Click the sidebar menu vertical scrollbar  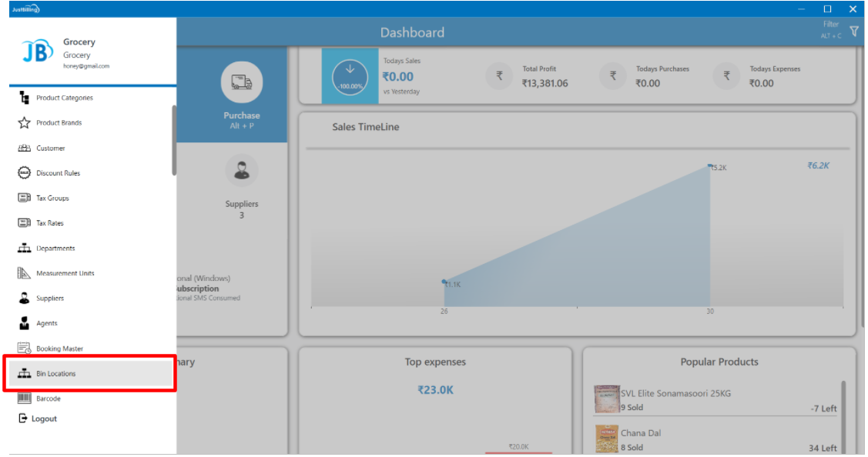click(x=174, y=140)
